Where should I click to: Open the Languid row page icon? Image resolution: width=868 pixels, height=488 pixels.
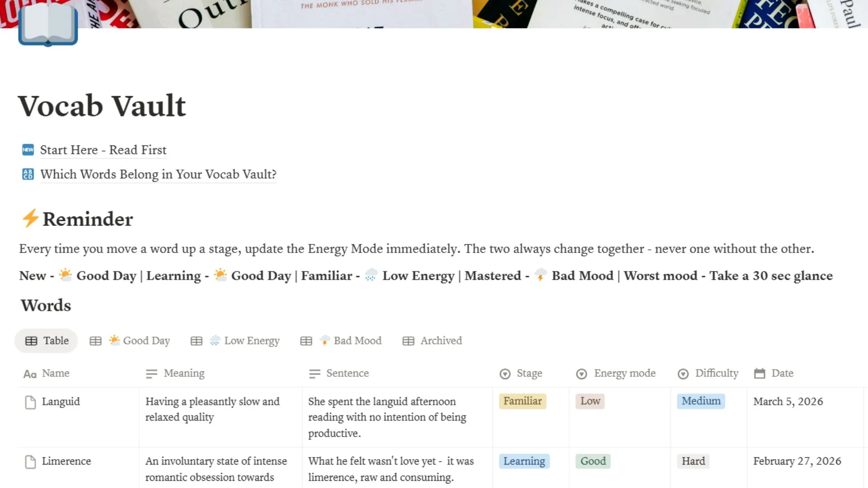coord(30,402)
